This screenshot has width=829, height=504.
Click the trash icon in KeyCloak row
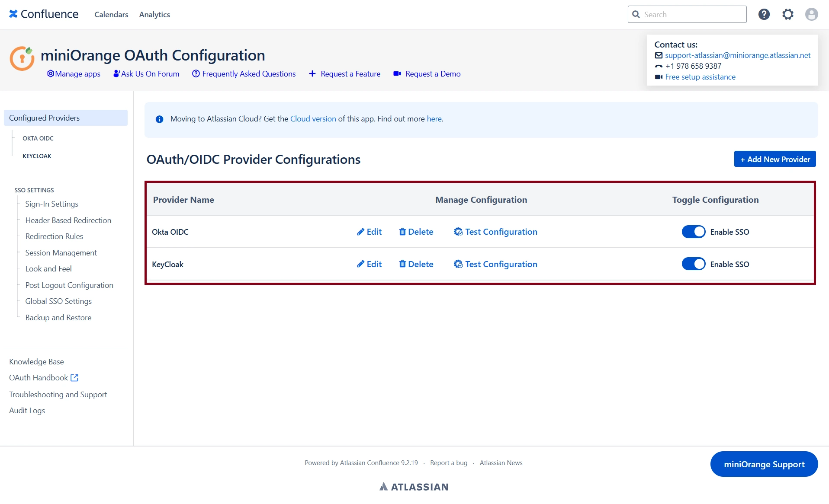(x=402, y=264)
